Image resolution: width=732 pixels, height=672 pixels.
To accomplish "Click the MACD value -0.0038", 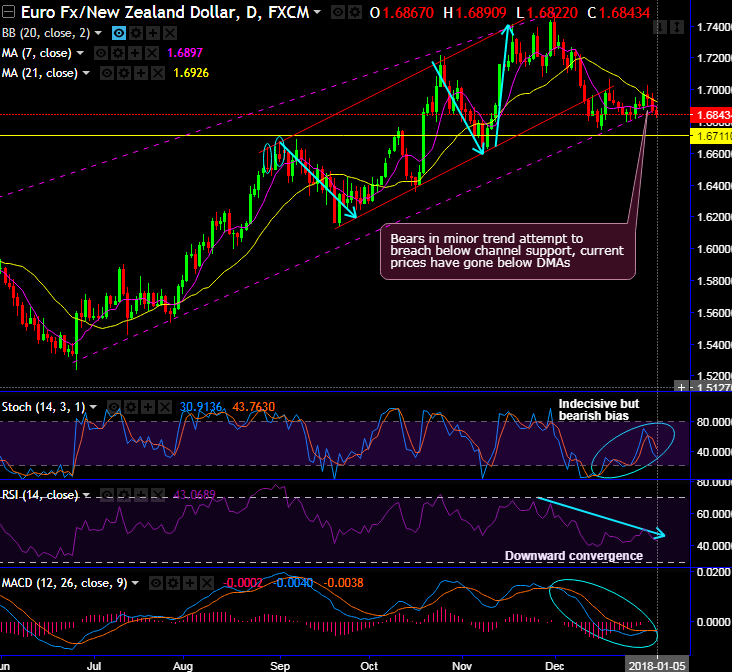I will click(x=343, y=583).
